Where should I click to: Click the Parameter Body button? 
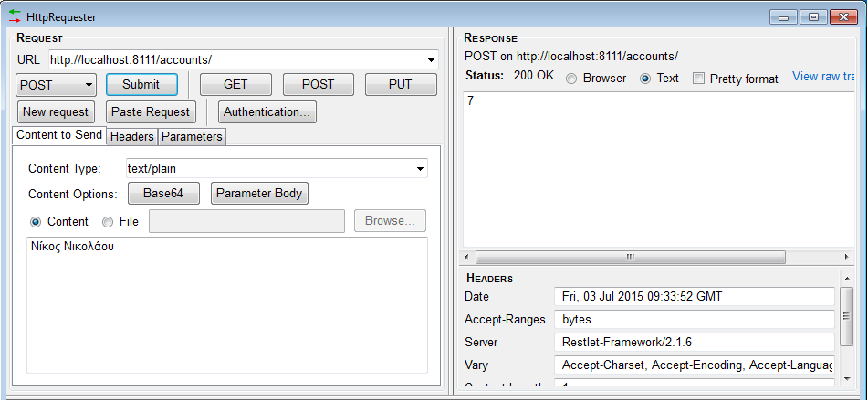tap(260, 194)
